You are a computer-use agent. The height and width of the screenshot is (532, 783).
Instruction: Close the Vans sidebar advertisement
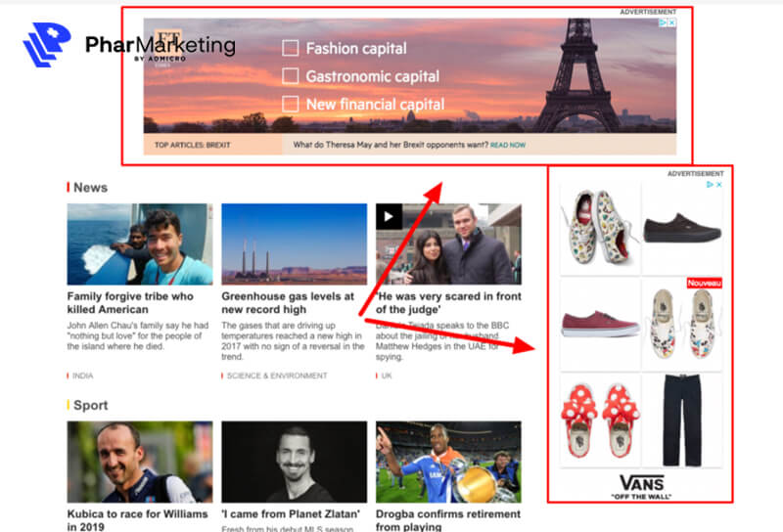(719, 185)
